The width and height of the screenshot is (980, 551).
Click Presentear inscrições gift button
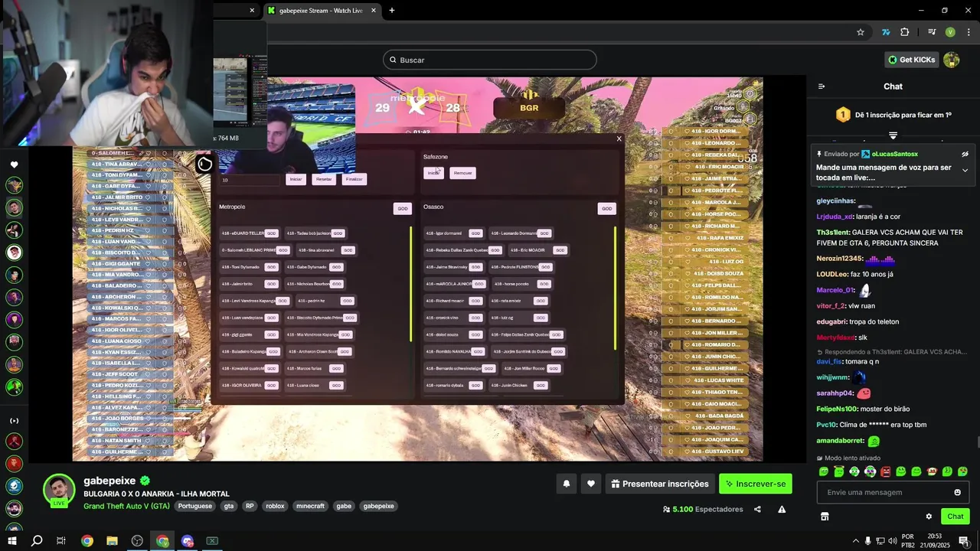coord(660,484)
